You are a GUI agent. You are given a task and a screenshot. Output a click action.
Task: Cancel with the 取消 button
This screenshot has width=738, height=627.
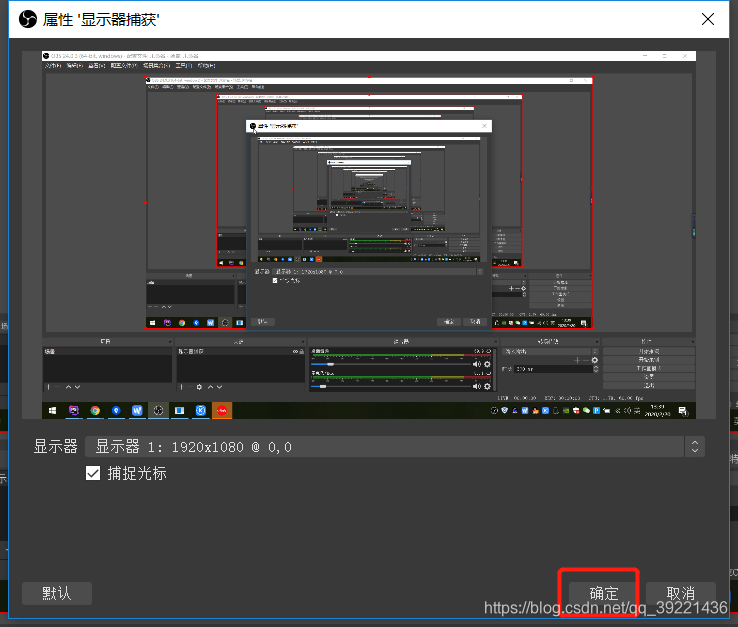681,593
